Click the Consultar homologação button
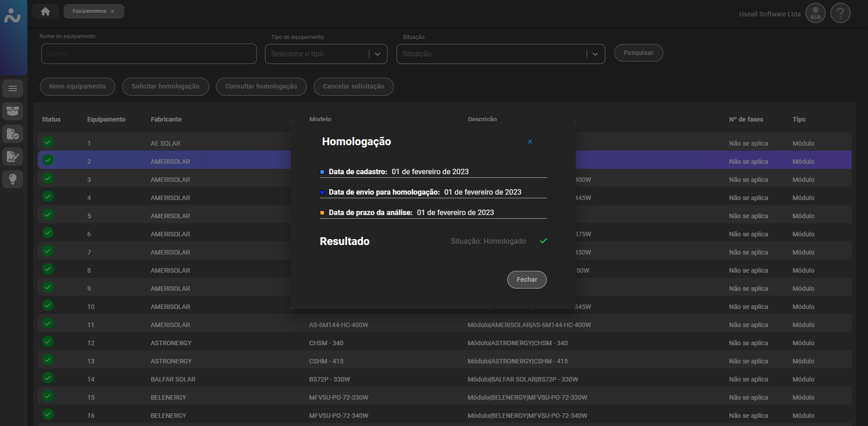Image resolution: width=868 pixels, height=426 pixels. [x=261, y=87]
